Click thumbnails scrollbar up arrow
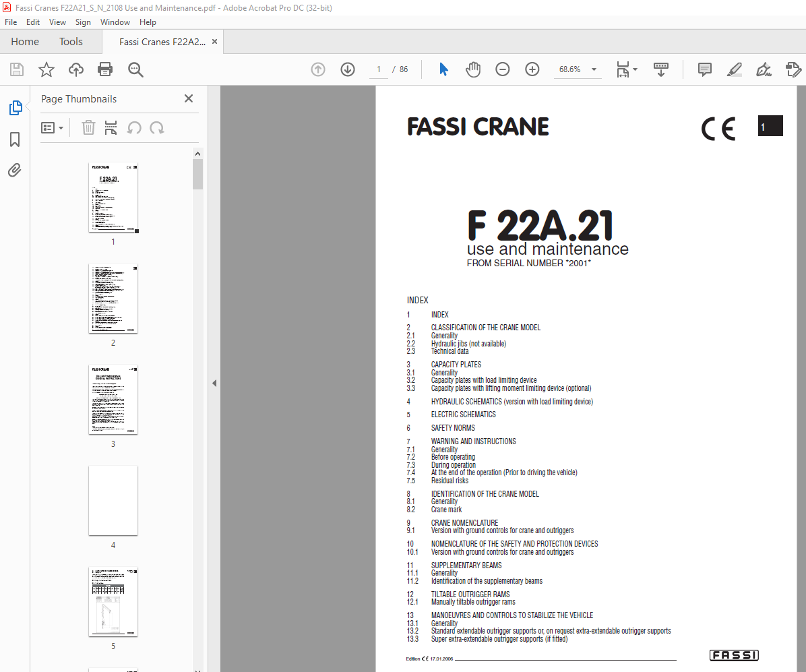The image size is (806, 672). coord(198,153)
